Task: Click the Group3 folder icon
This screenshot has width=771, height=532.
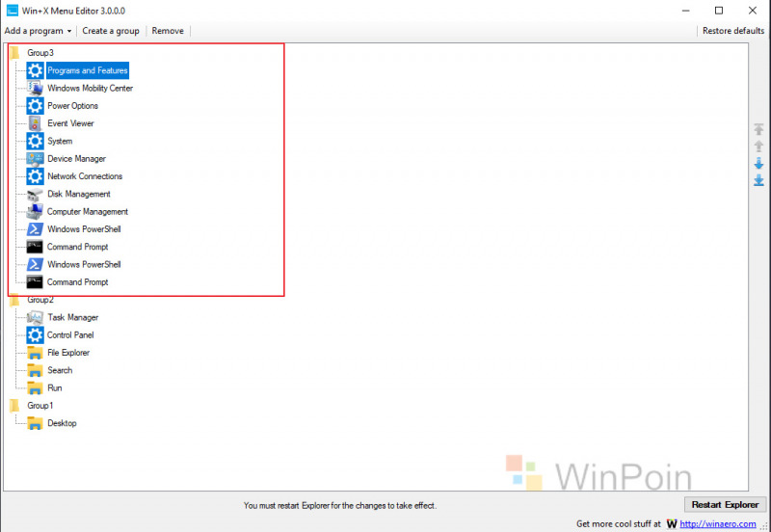Action: click(x=15, y=53)
